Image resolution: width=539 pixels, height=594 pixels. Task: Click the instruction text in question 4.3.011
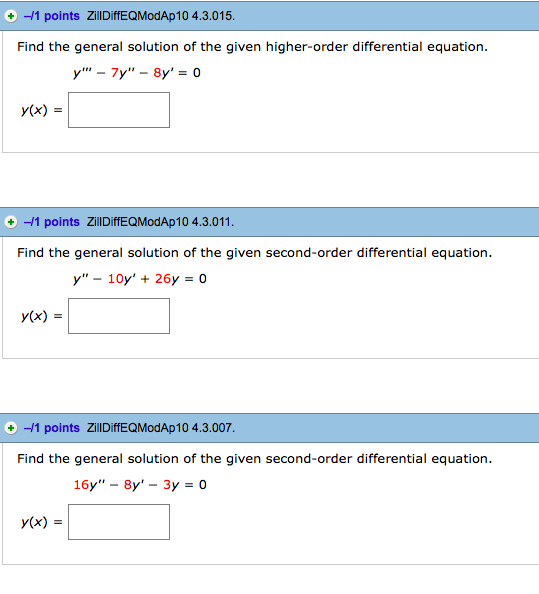coord(255,253)
